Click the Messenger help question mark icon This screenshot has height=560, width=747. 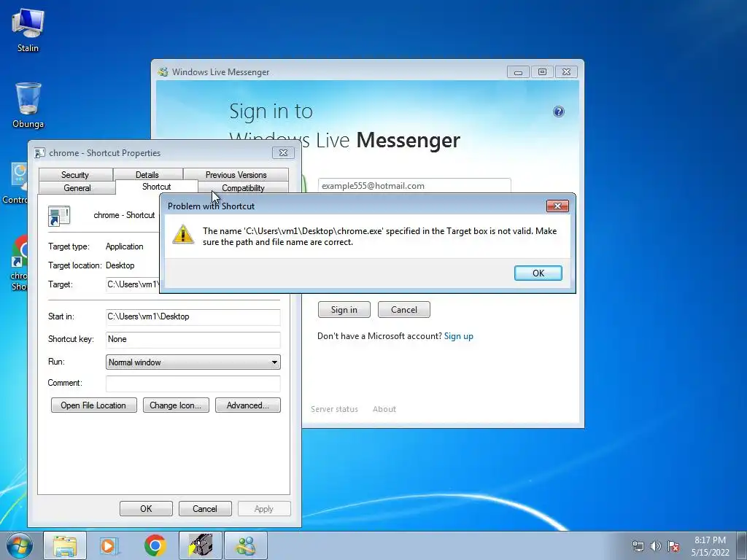click(x=558, y=112)
